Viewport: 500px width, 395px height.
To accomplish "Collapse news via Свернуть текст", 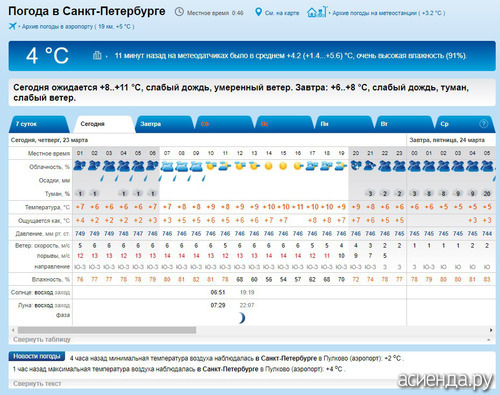I will coord(37,383).
